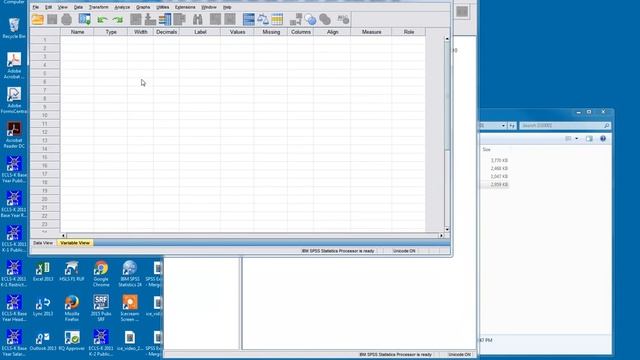
Task: Select the Variable View tab
Action: point(75,243)
